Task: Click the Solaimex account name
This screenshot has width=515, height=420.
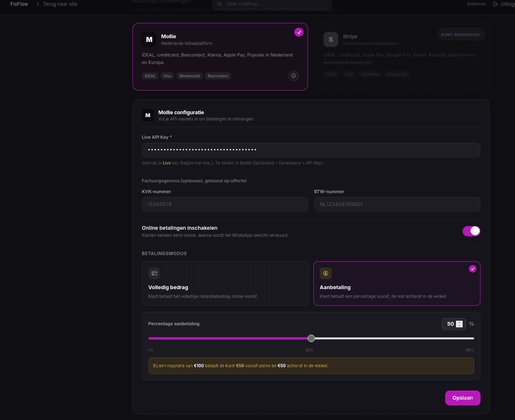Action: (x=476, y=4)
